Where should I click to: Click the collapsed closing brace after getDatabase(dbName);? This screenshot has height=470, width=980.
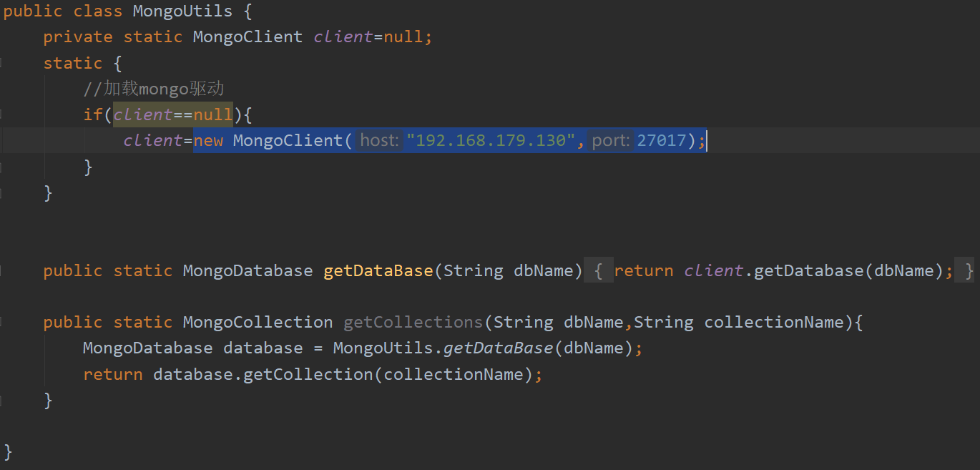click(x=969, y=271)
